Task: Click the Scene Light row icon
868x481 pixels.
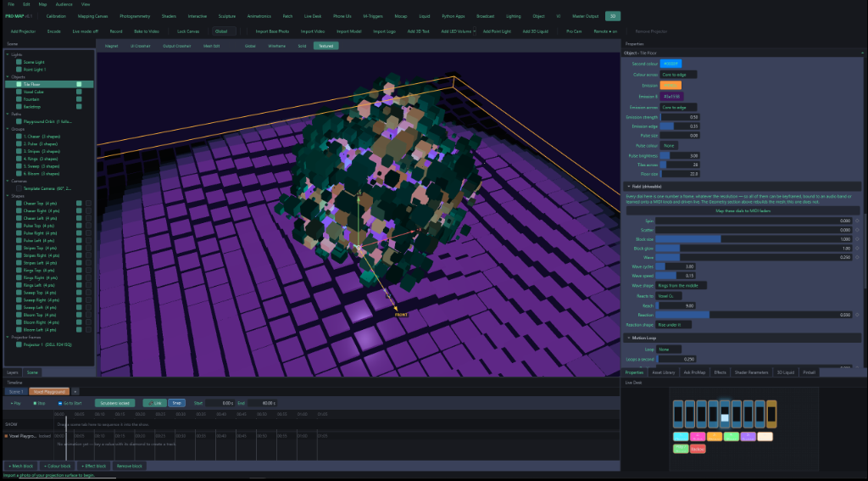Action: [19, 62]
